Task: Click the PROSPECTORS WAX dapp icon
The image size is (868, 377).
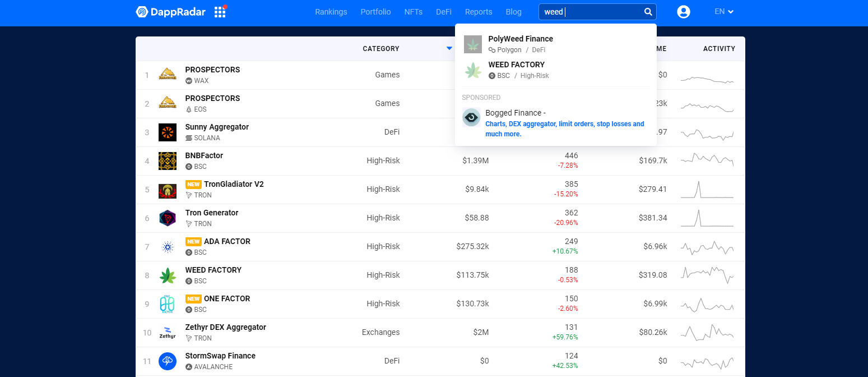Action: click(x=168, y=75)
